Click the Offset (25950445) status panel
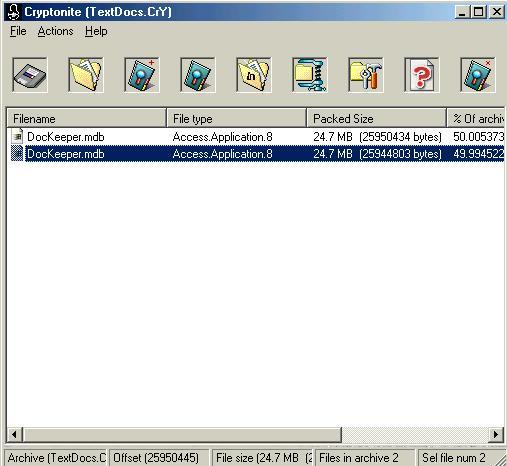The image size is (507, 466). 159,458
